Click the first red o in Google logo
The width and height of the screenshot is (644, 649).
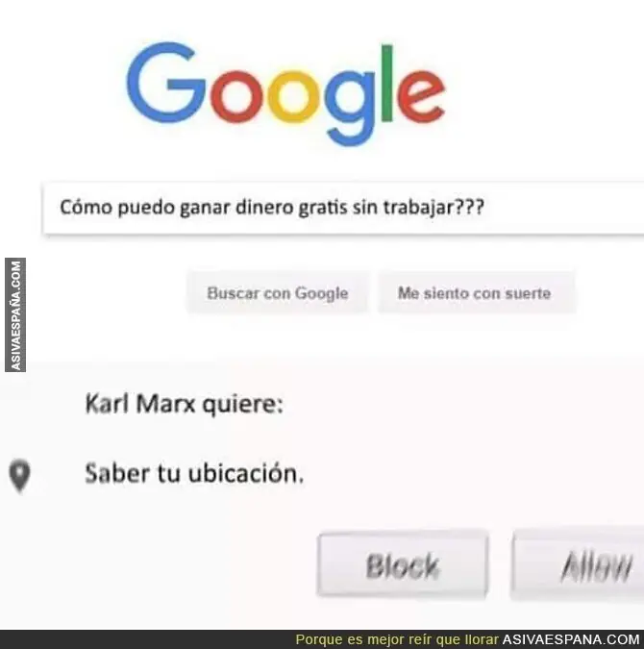[236, 97]
